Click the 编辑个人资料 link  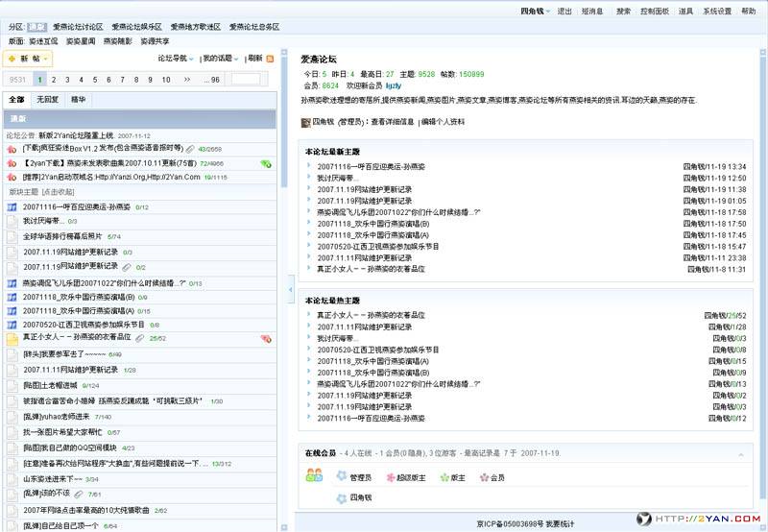tap(444, 122)
